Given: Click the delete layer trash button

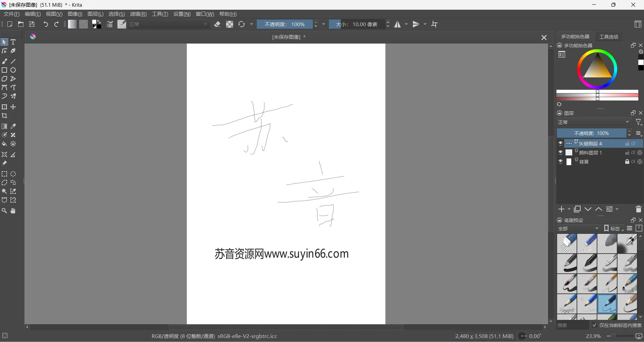Looking at the screenshot, I should pyautogui.click(x=639, y=209).
